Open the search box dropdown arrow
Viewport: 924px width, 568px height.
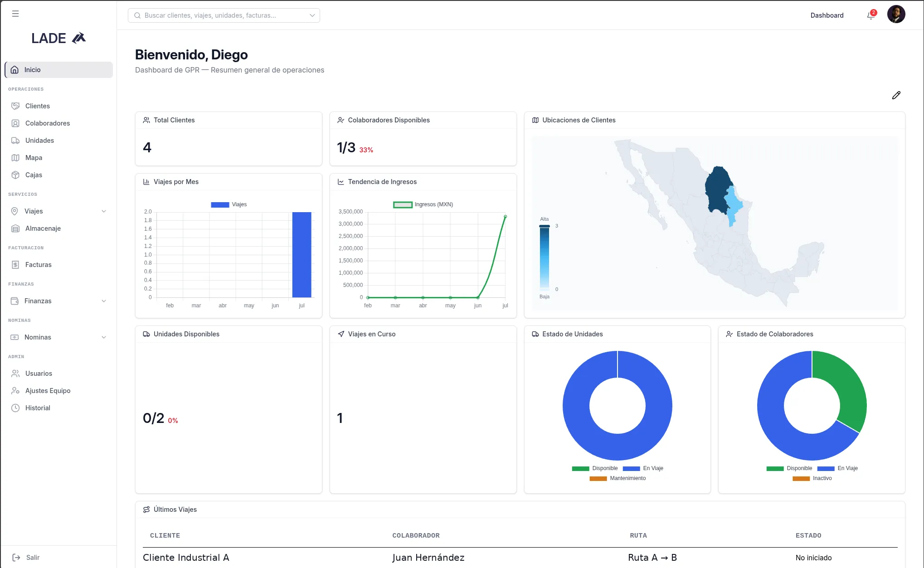pyautogui.click(x=312, y=15)
